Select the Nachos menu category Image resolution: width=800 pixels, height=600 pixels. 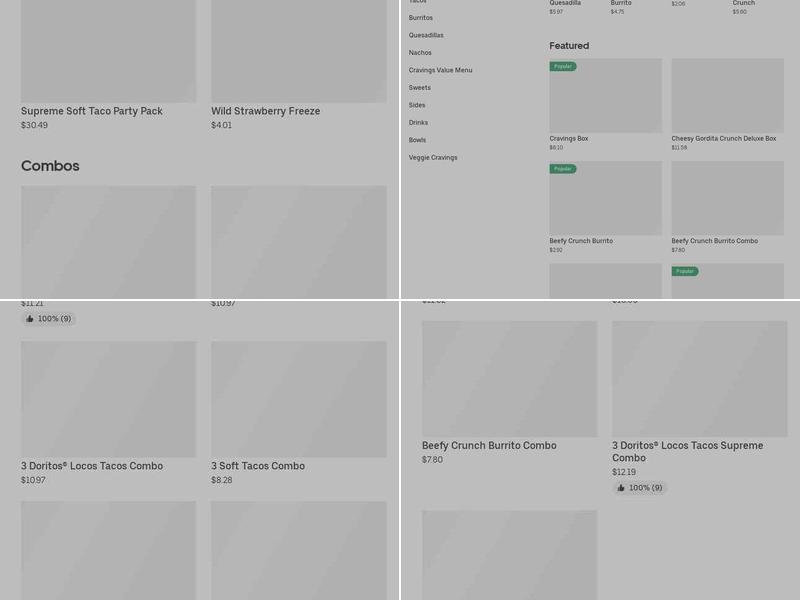tap(420, 53)
